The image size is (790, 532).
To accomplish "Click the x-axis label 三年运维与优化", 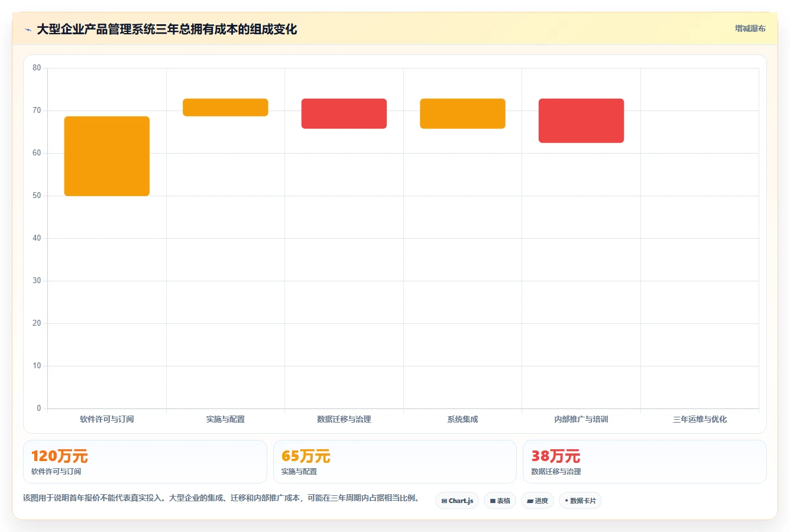I will pyautogui.click(x=700, y=419).
